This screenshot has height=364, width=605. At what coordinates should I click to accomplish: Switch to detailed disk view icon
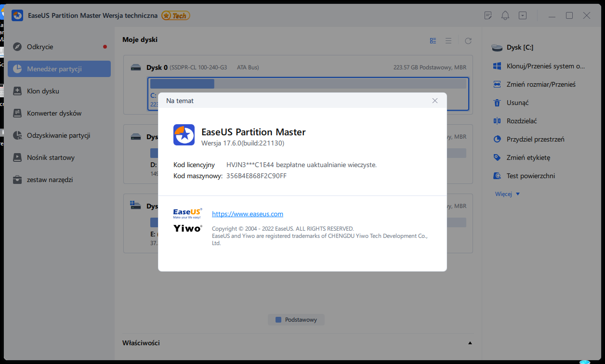[x=433, y=41]
